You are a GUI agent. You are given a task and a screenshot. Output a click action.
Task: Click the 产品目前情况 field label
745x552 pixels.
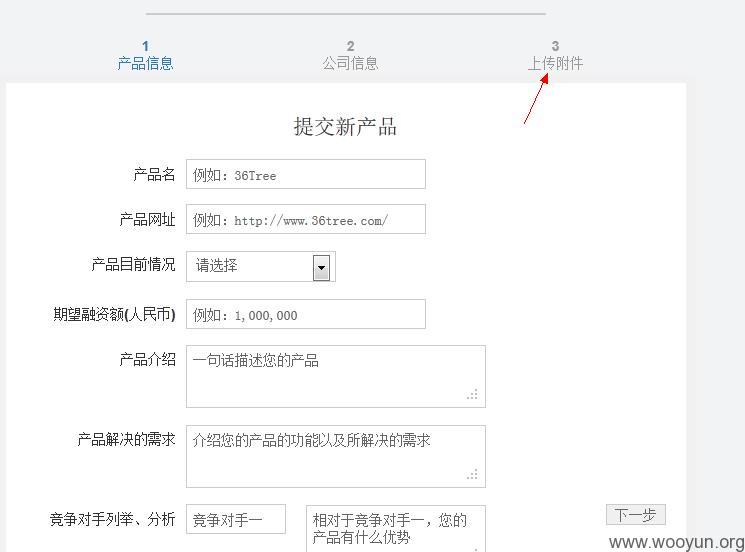tap(133, 265)
